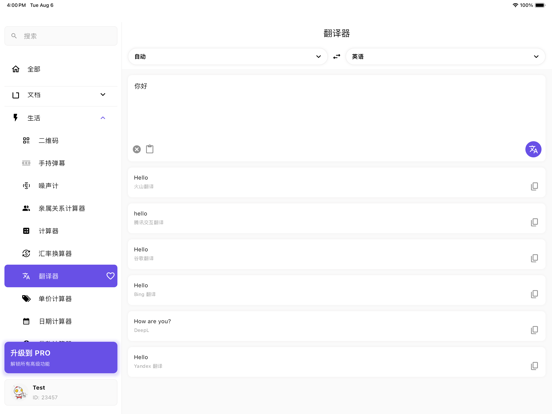Clear the input text with X icon
Image resolution: width=552 pixels, height=414 pixels.
[137, 149]
